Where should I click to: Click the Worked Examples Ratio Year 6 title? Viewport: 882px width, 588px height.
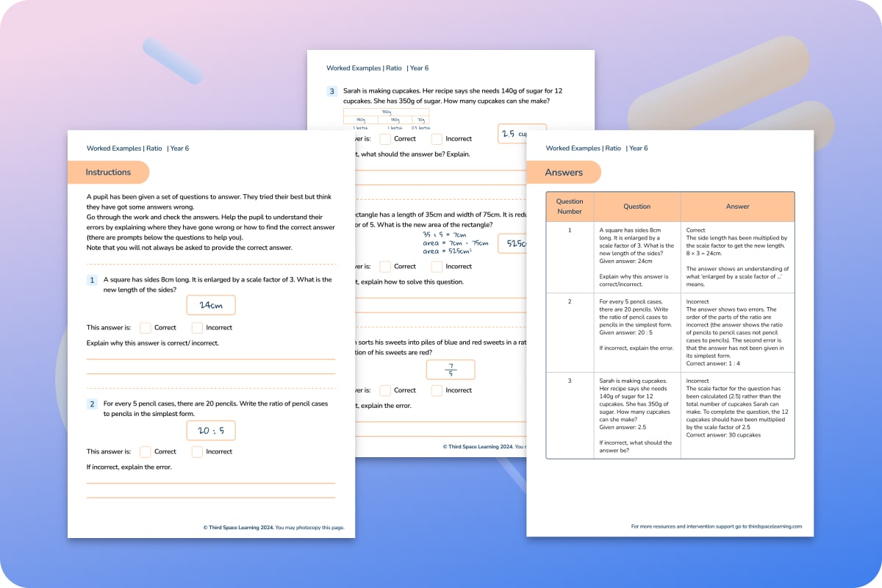[136, 148]
